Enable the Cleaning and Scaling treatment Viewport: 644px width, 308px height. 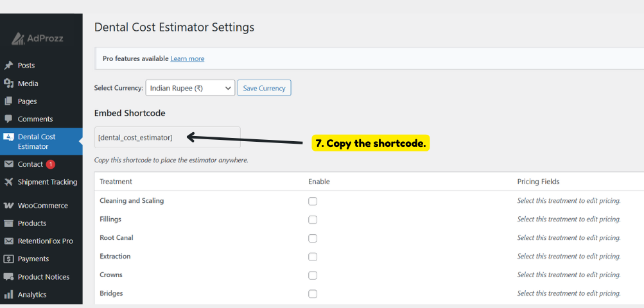313,201
